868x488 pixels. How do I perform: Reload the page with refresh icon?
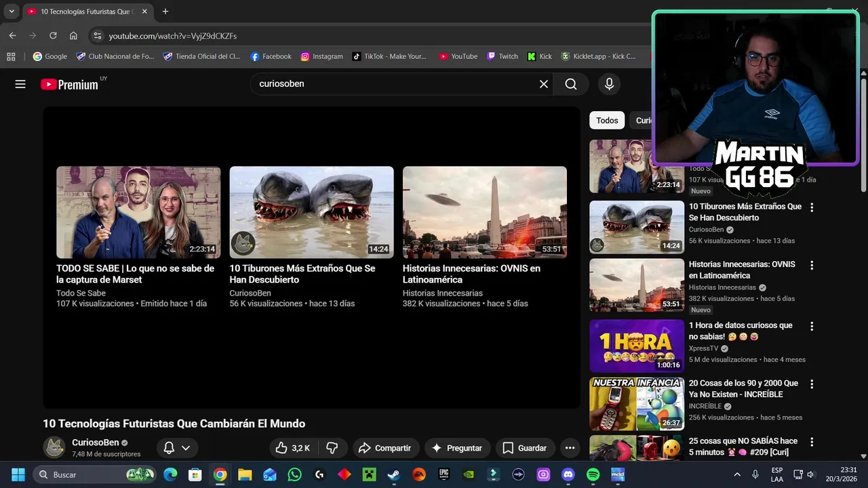pyautogui.click(x=53, y=35)
